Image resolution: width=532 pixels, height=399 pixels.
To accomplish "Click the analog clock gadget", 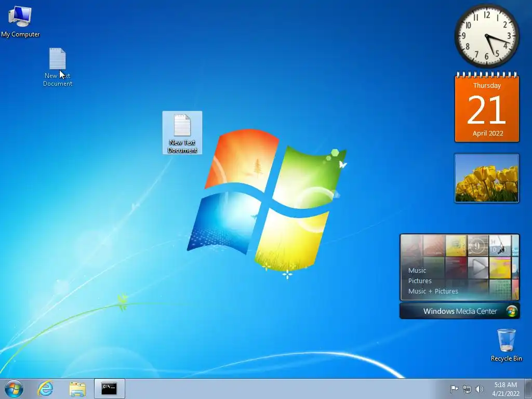I will (487, 36).
